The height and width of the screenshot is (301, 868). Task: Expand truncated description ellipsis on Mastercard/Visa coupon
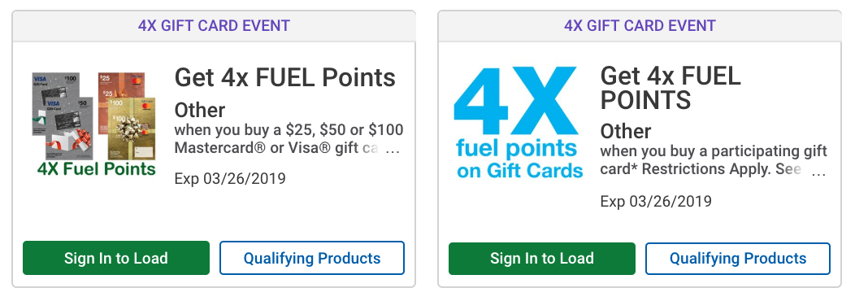point(392,149)
